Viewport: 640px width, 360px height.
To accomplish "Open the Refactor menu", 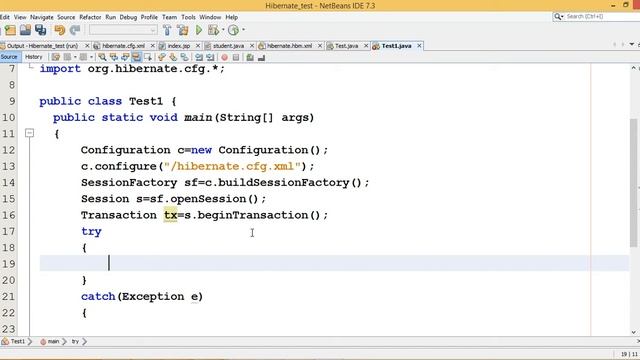I will click(x=90, y=17).
